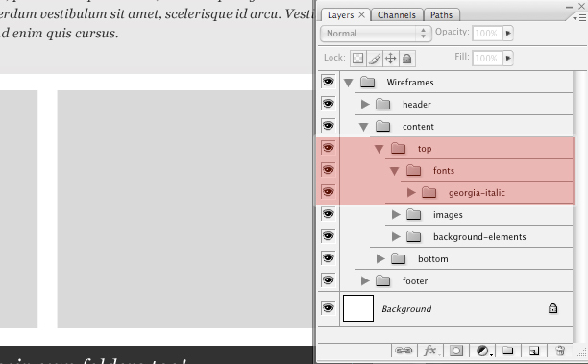Click the Opacity value field
The image size is (588, 364).
coord(487,33)
